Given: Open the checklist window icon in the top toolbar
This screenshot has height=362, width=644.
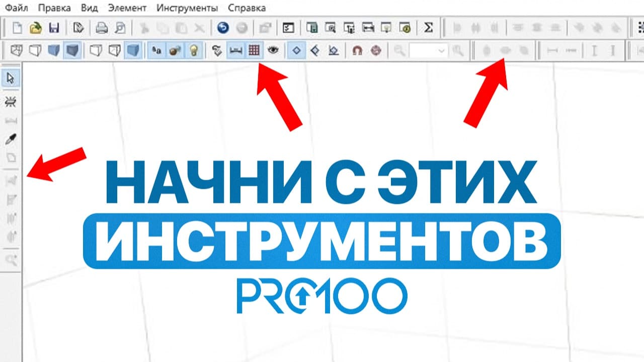Looking at the screenshot, I should pos(289,28).
